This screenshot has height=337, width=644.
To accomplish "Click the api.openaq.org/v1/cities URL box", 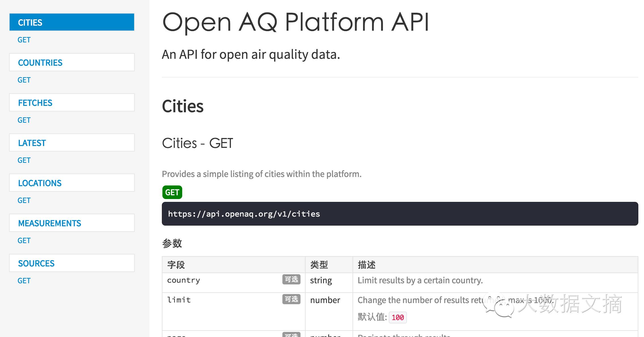I will point(400,214).
